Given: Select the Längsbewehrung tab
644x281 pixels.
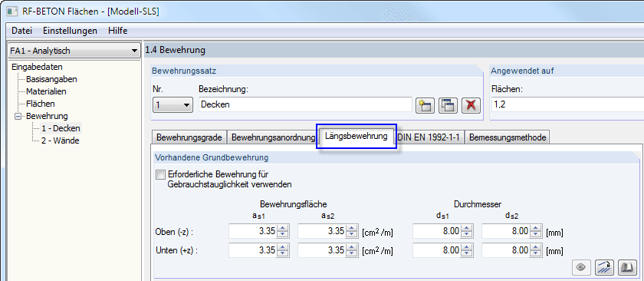Looking at the screenshot, I should click(356, 136).
